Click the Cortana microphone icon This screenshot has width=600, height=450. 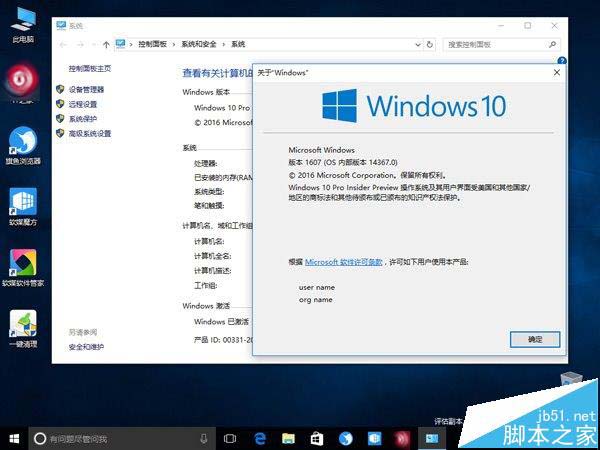204,439
